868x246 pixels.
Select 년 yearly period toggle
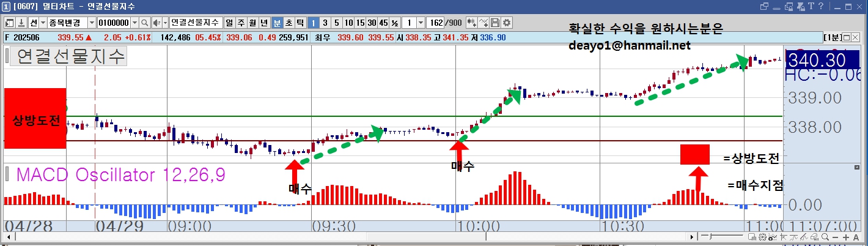(x=264, y=23)
